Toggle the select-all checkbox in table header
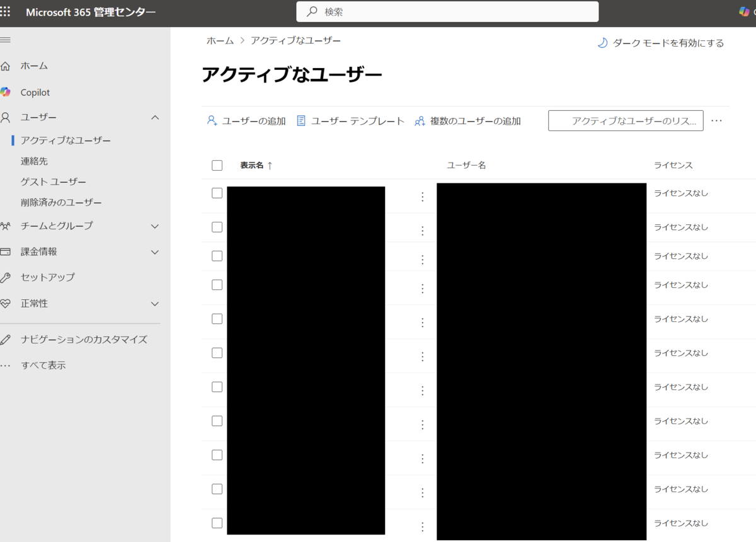756x542 pixels. click(217, 166)
